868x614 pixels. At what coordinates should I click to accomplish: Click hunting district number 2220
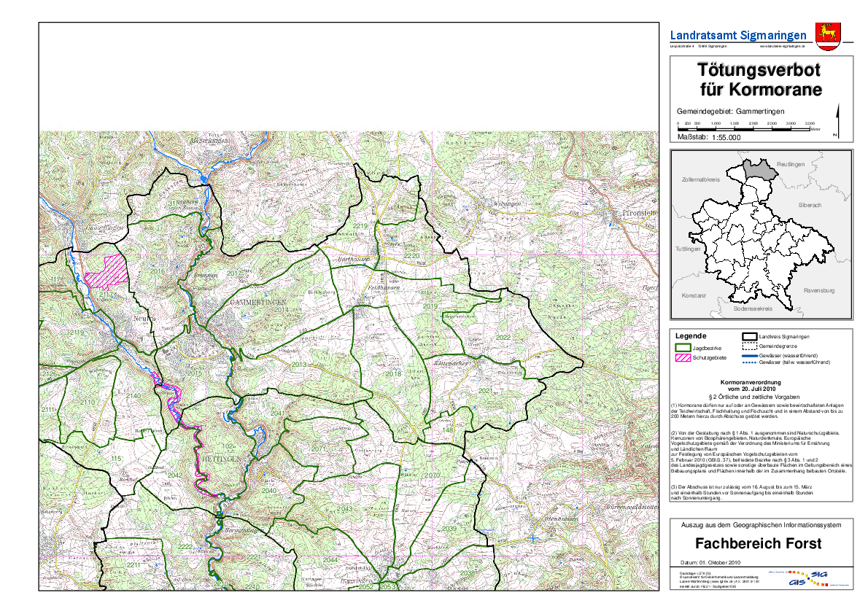[411, 256]
